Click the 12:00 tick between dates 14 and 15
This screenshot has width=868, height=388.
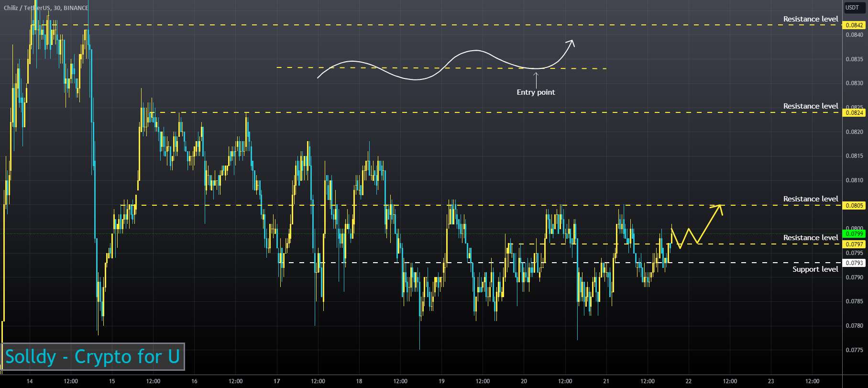71,381
